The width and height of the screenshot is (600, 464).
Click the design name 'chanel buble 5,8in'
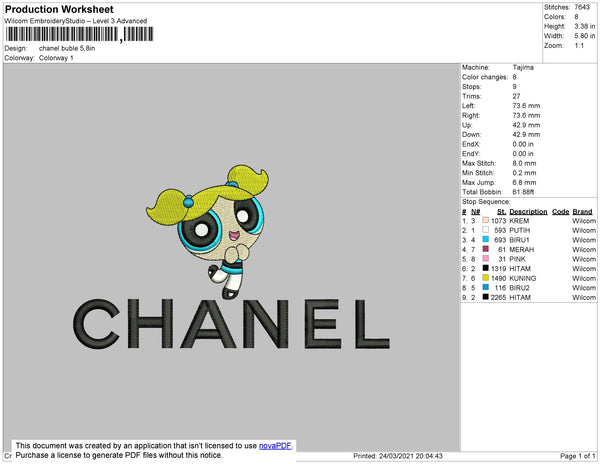67,49
